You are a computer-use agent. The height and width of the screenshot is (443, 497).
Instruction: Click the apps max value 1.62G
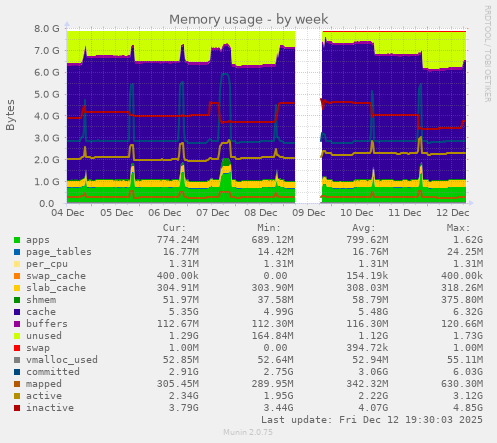[x=468, y=240]
